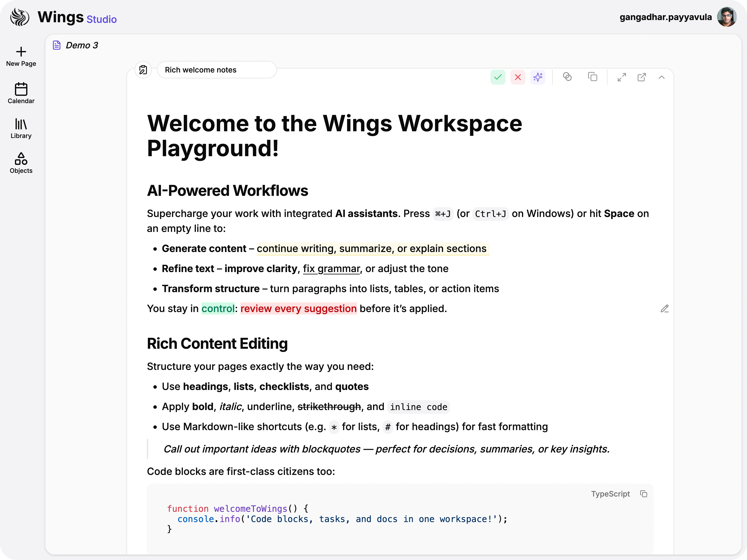The width and height of the screenshot is (747, 560).
Task: Click the clipboard icon beside the note title
Action: pos(143,70)
